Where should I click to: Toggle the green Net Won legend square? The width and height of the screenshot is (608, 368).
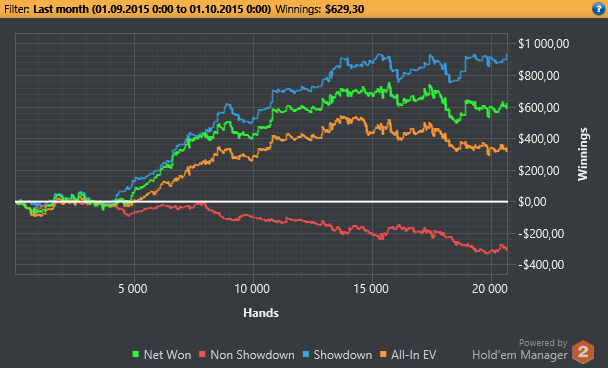pyautogui.click(x=135, y=354)
